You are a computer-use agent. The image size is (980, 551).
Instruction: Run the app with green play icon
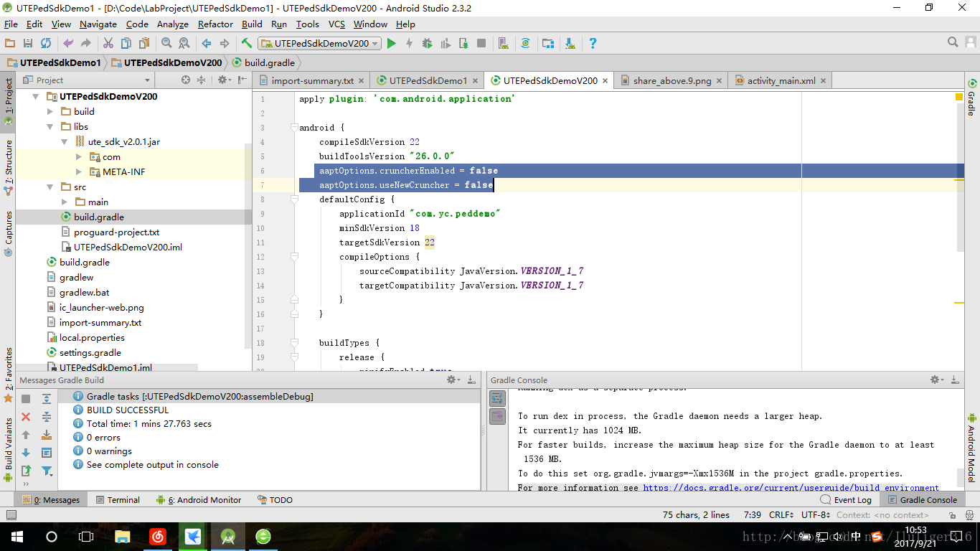tap(391, 43)
